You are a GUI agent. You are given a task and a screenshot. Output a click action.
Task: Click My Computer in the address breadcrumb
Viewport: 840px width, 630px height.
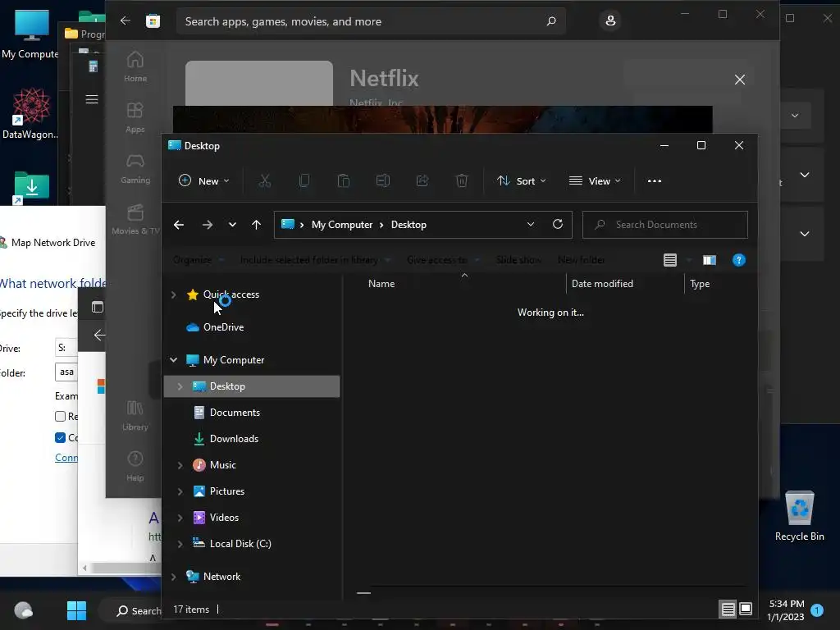click(x=342, y=225)
